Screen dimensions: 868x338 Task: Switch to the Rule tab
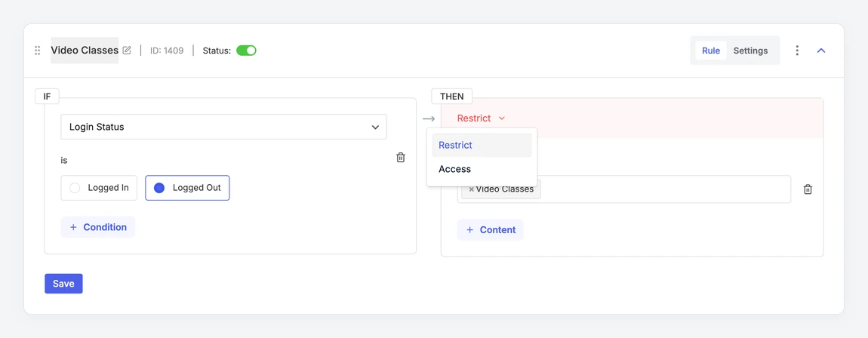point(711,51)
